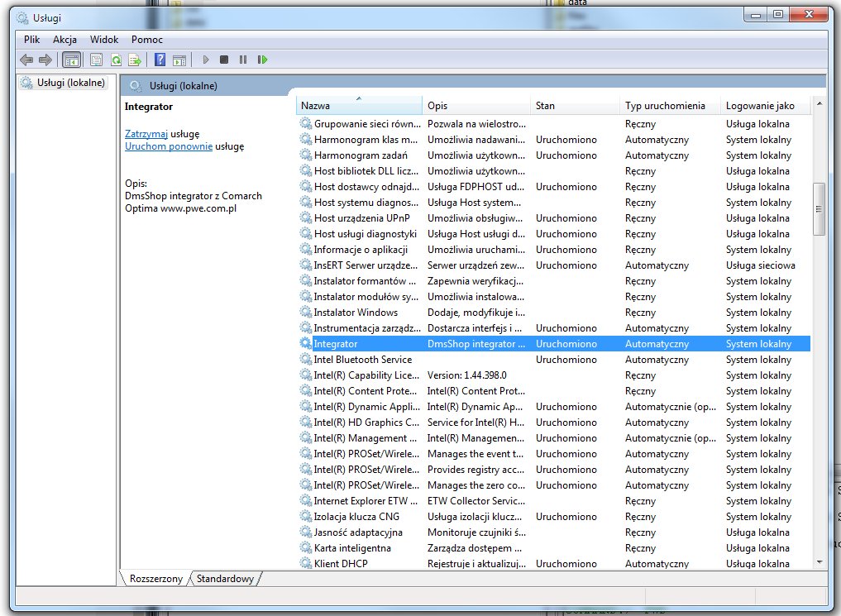Select the Host dostawcy odnajd... service
This screenshot has width=841, height=616.
[555, 186]
